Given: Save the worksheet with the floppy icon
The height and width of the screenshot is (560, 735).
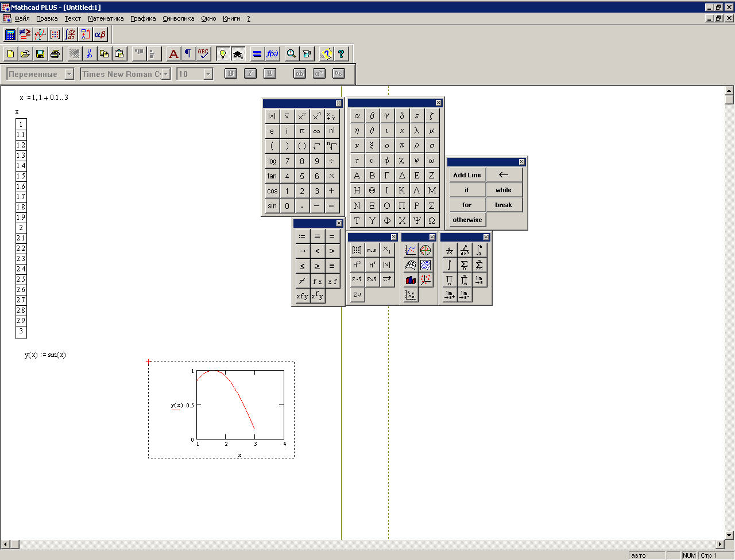Looking at the screenshot, I should (40, 54).
